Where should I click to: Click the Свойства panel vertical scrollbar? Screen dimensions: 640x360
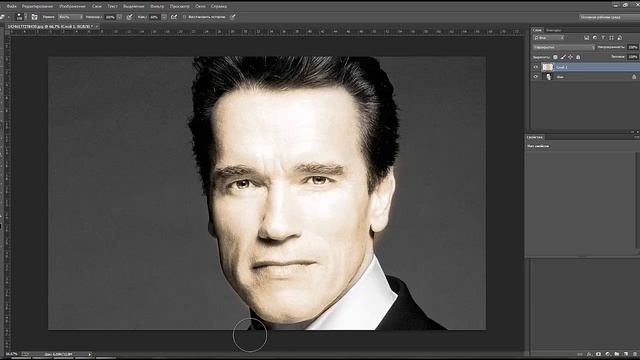638,200
